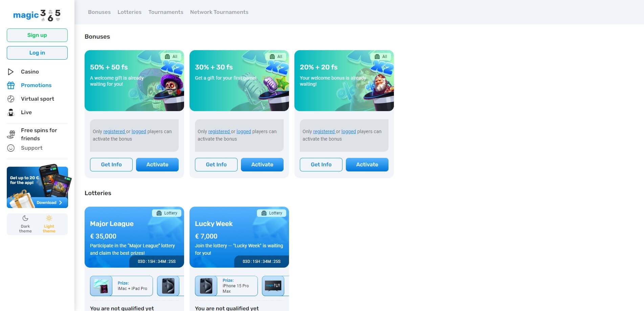Open the Tournaments tab

click(x=166, y=12)
